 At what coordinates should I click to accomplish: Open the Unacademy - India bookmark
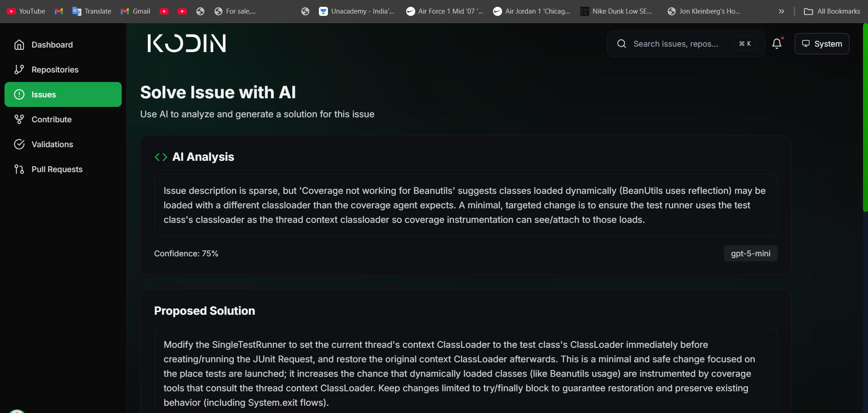(356, 11)
